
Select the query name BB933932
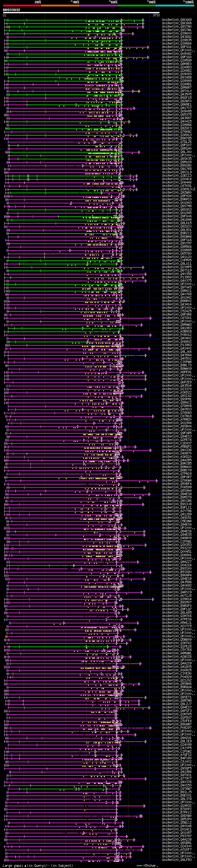coord(11,10)
